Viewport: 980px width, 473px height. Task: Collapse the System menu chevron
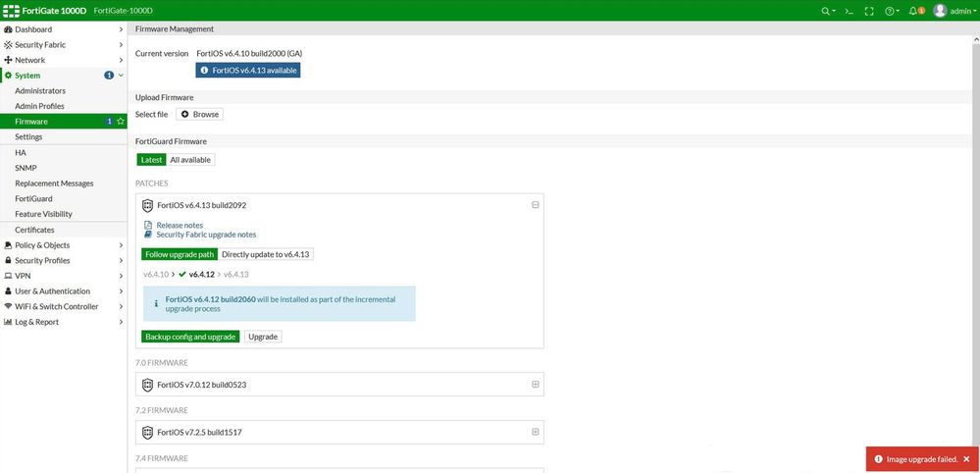(121, 76)
